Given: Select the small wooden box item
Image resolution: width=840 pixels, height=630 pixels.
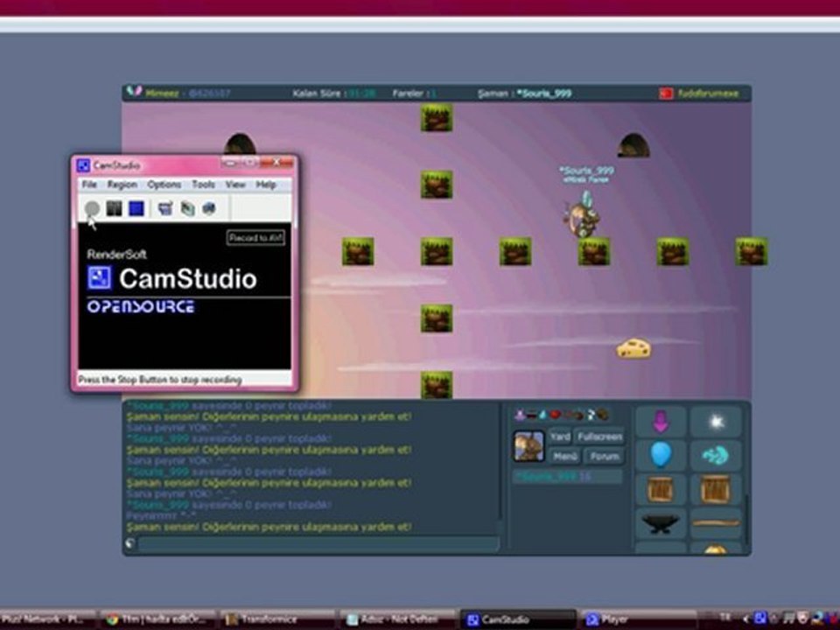Looking at the screenshot, I should pyautogui.click(x=661, y=490).
